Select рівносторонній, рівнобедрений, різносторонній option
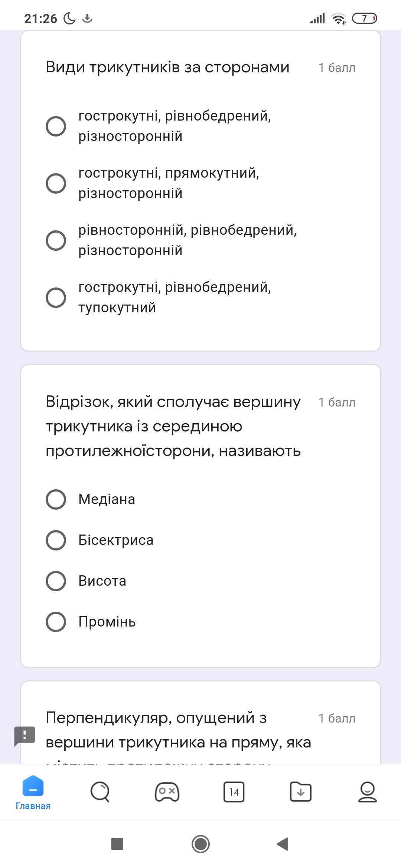 pos(56,240)
